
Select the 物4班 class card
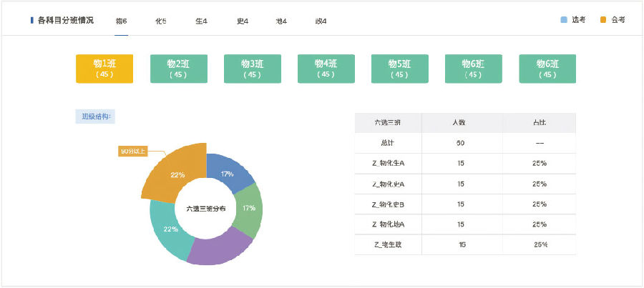326,69
